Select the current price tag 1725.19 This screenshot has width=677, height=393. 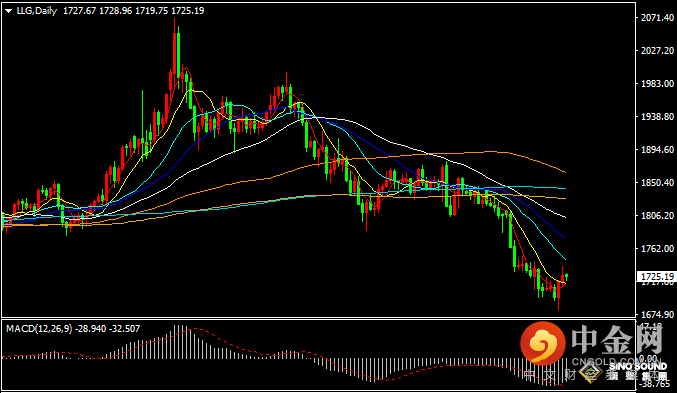[656, 276]
